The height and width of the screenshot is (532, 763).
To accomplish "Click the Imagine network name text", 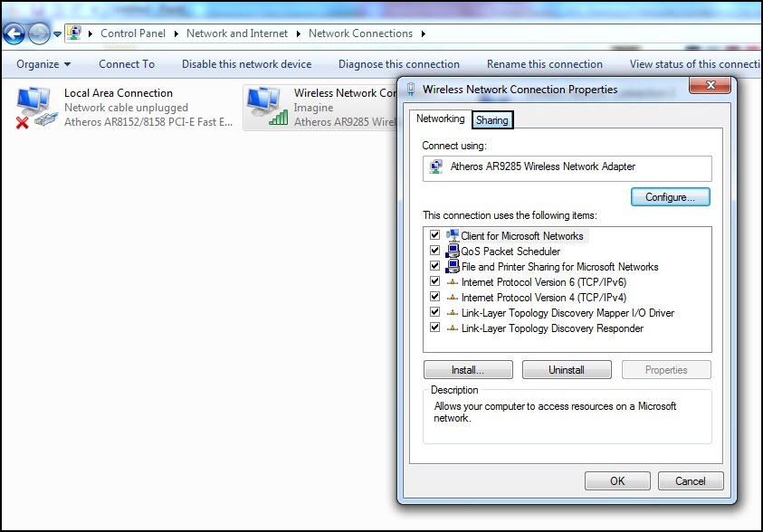I will click(x=313, y=108).
